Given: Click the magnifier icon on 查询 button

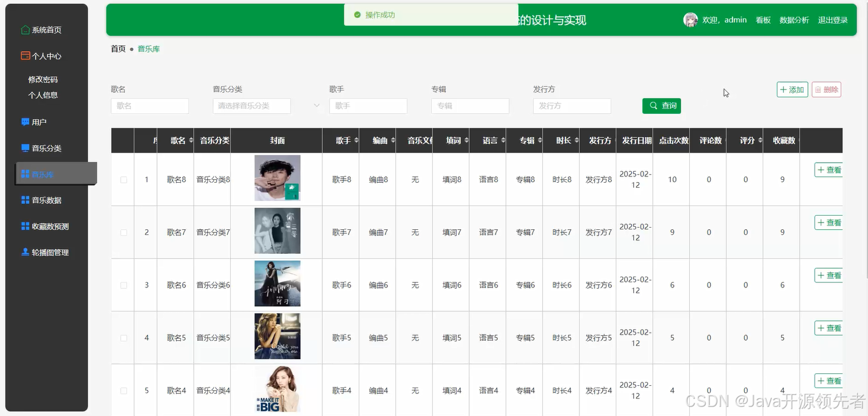Looking at the screenshot, I should pyautogui.click(x=653, y=106).
